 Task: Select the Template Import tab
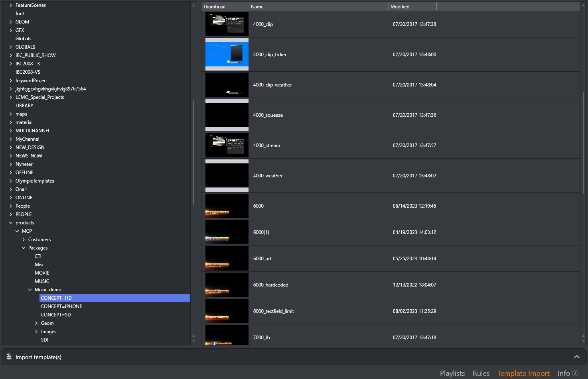(x=523, y=373)
